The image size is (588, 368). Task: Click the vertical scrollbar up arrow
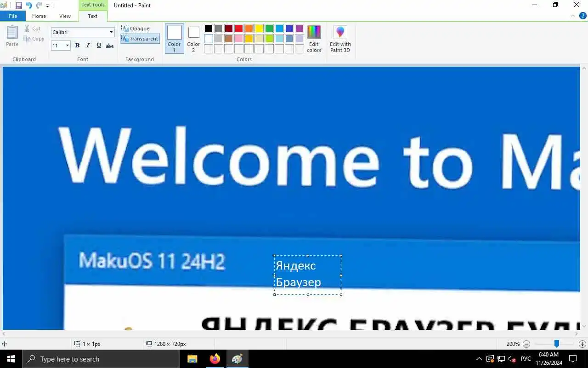pos(584,68)
